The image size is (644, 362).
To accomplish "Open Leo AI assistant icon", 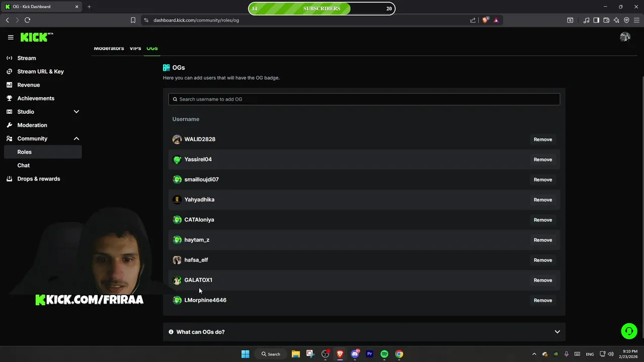I will click(x=616, y=20).
